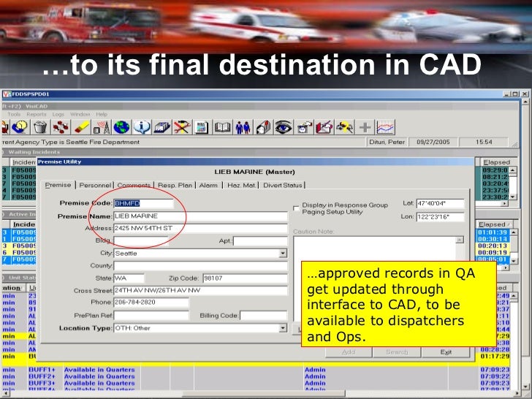Select the BUFF2+ unit row
The width and height of the screenshot is (532, 399).
coord(256,376)
